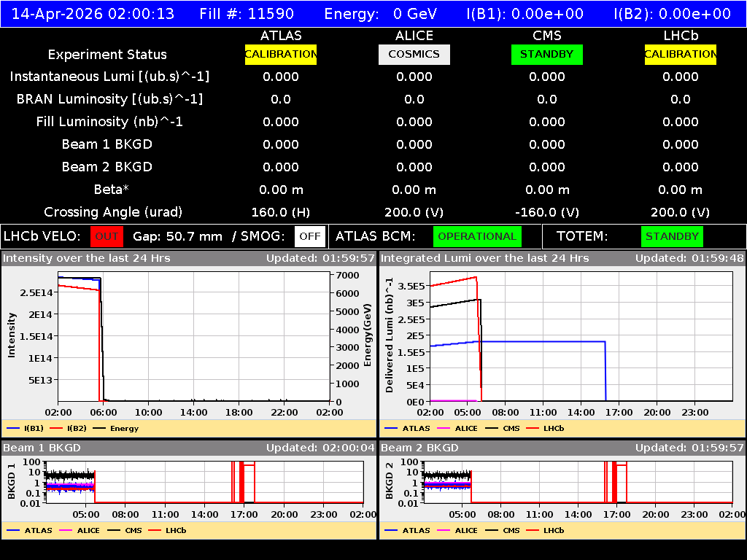The width and height of the screenshot is (747, 560).
Task: Click the CMS STANDBY status indicator
Action: click(546, 54)
